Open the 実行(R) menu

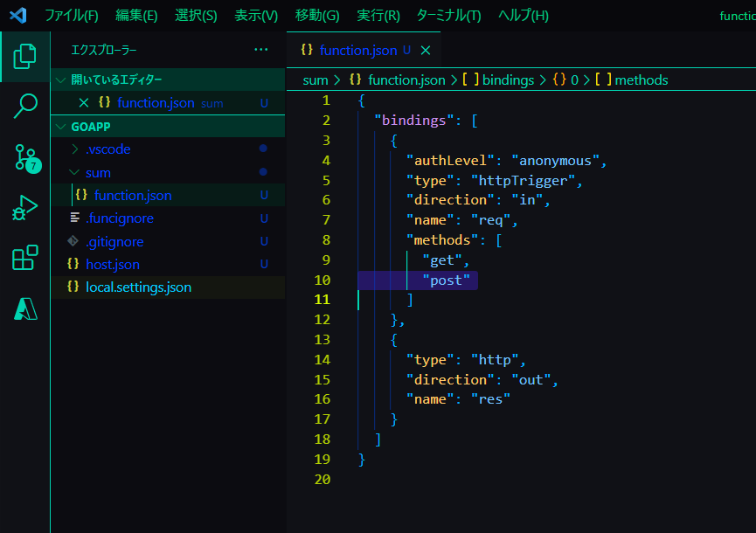coord(378,16)
